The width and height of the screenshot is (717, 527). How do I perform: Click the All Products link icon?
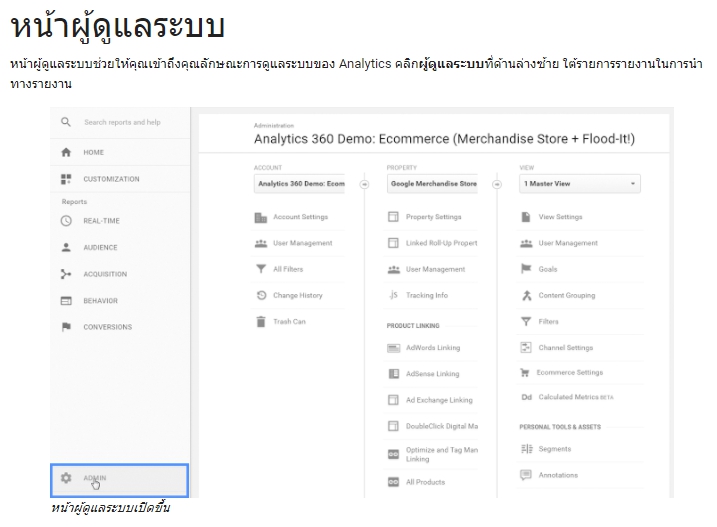(393, 482)
